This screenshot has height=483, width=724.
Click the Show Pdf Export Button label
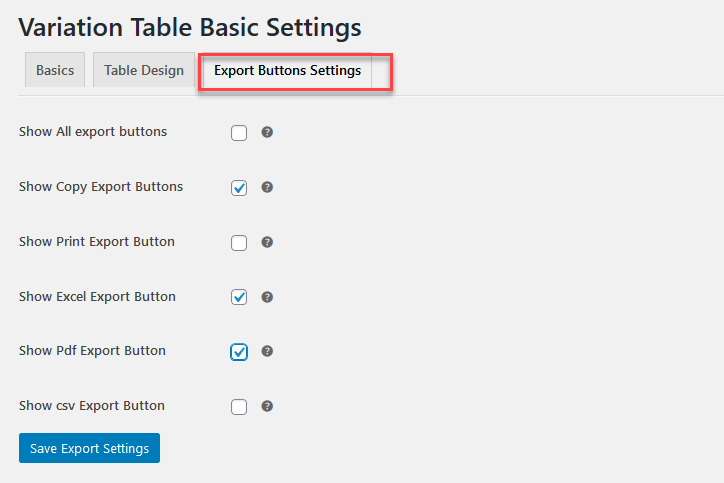click(92, 351)
